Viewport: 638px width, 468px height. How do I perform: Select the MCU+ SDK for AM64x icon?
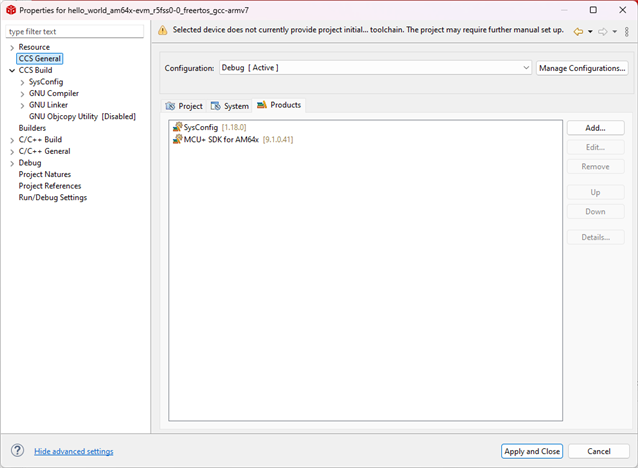coord(177,139)
